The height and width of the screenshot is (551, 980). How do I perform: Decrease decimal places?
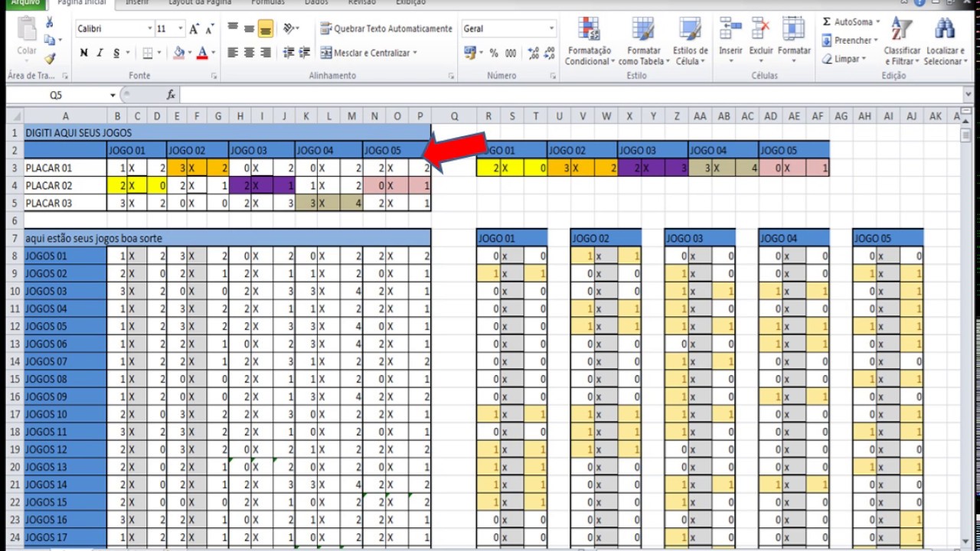[x=550, y=53]
